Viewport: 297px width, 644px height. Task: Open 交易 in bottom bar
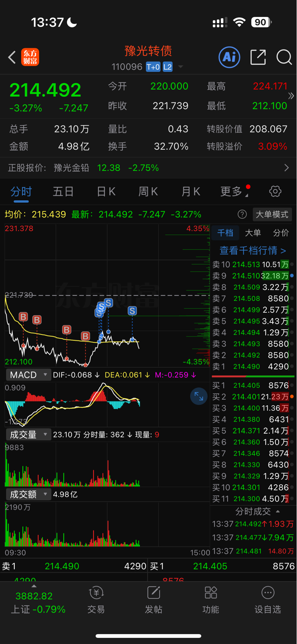tap(96, 600)
